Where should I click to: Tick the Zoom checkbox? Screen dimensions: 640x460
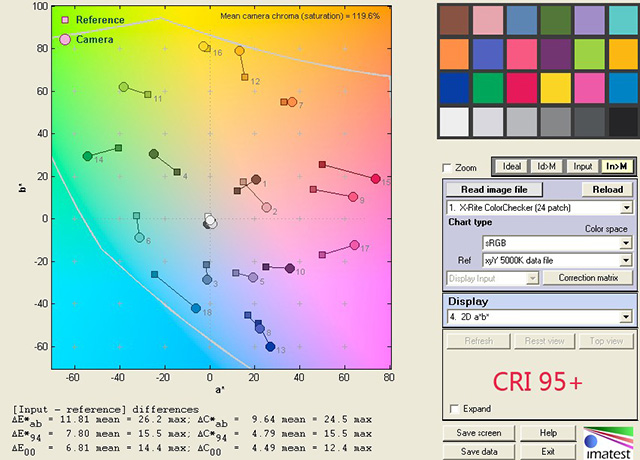[447, 168]
